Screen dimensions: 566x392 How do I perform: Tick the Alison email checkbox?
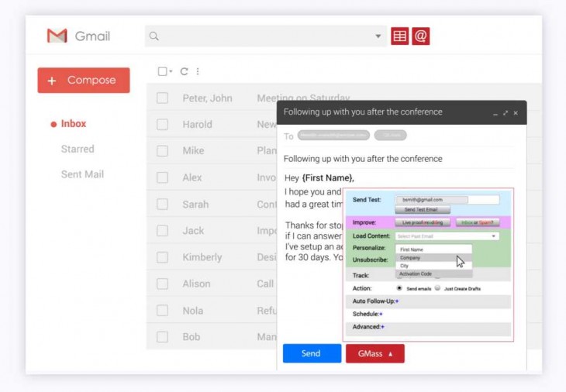pyautogui.click(x=163, y=284)
